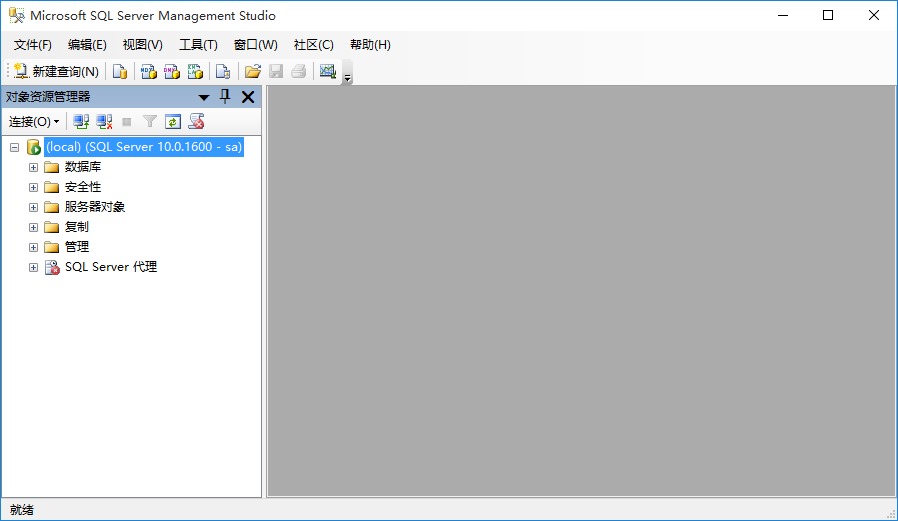Click the server icon beside (local)

pyautogui.click(x=34, y=147)
